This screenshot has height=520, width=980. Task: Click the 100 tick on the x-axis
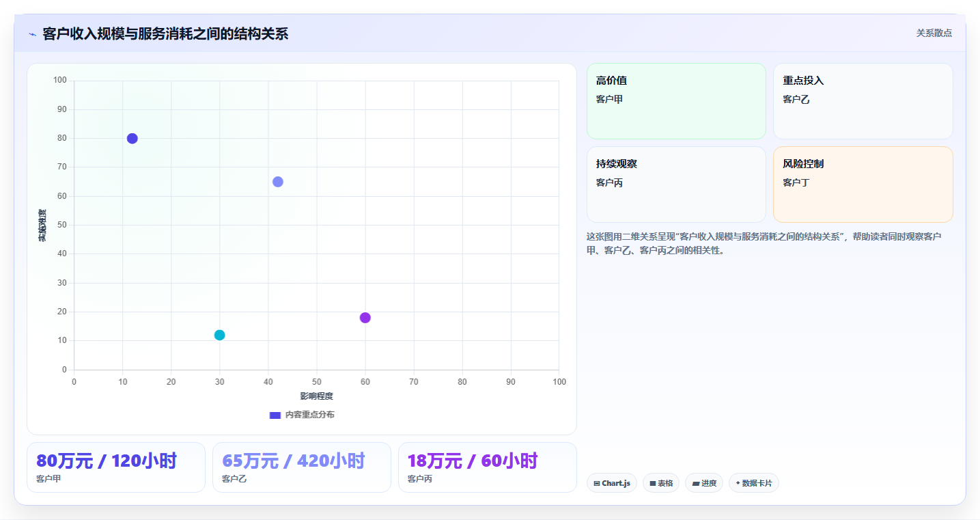559,381
